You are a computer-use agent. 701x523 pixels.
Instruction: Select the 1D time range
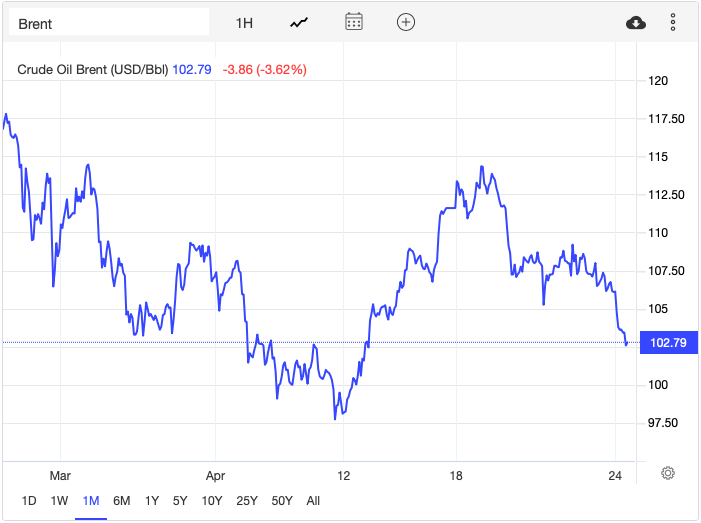(x=29, y=500)
